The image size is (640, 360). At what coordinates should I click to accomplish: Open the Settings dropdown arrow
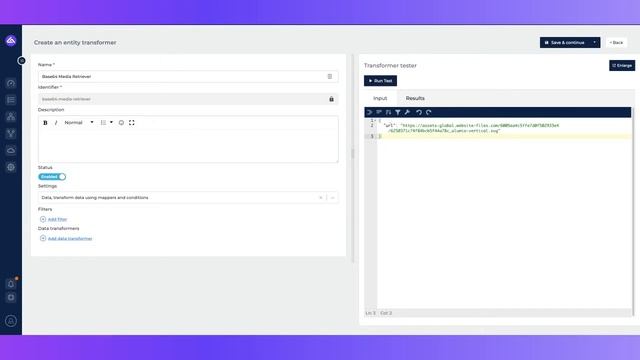333,198
